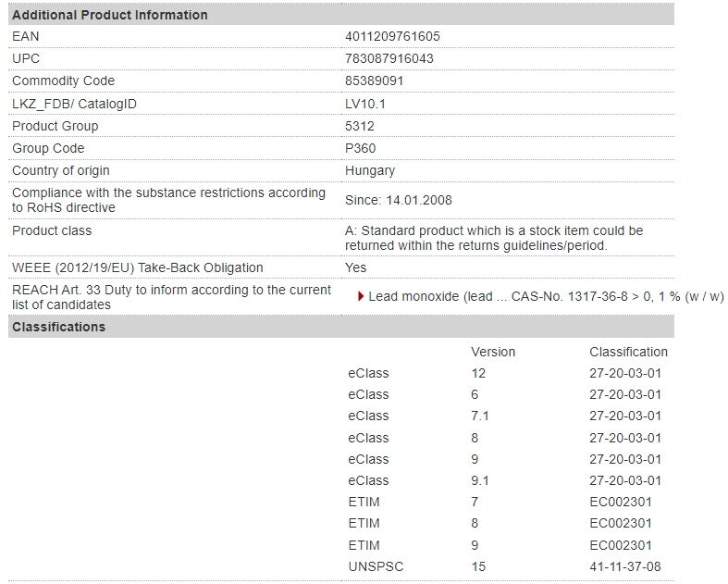Open the Lead monoxide CAS-No. link
Viewport: 728px width, 584px height.
(546, 296)
